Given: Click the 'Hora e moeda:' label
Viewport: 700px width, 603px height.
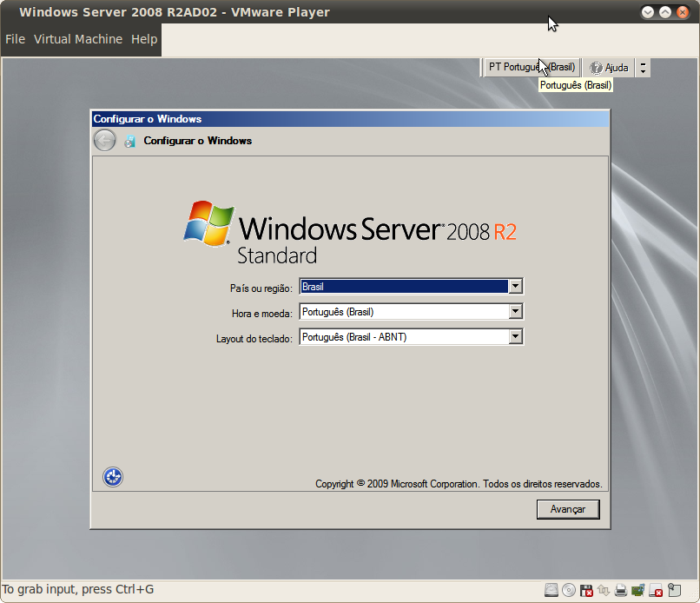Looking at the screenshot, I should click(x=262, y=314).
